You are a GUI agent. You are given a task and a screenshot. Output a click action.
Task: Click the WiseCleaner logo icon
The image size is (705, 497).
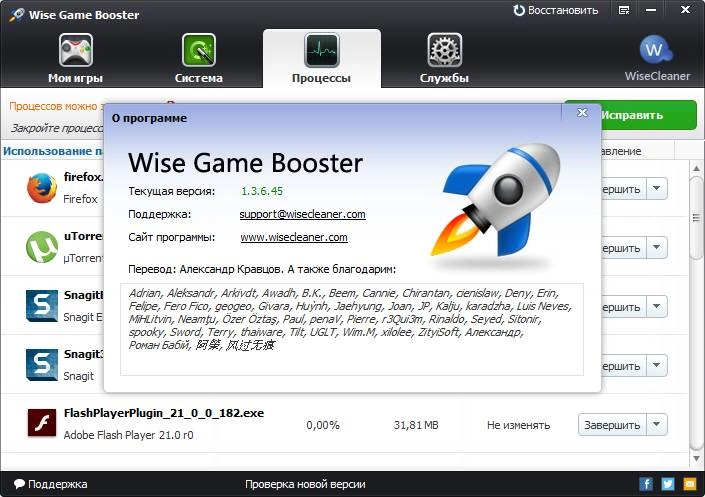coord(656,50)
